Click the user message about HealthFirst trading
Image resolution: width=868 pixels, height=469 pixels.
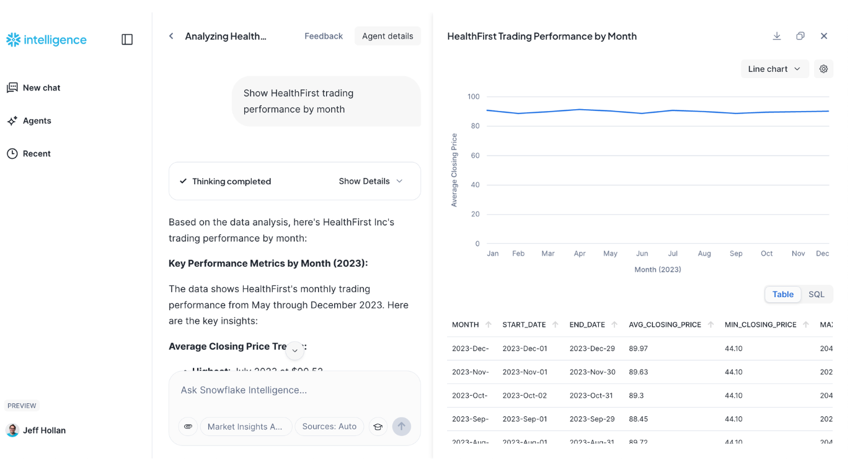(x=327, y=101)
